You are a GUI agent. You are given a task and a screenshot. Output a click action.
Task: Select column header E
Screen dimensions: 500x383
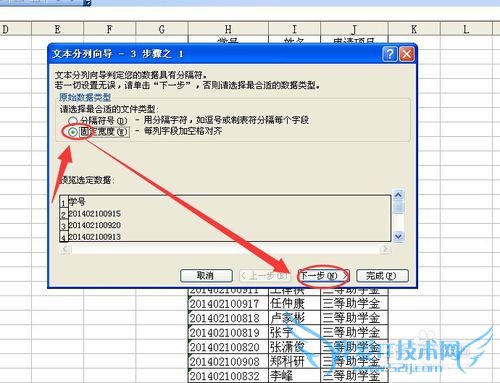click(x=57, y=29)
